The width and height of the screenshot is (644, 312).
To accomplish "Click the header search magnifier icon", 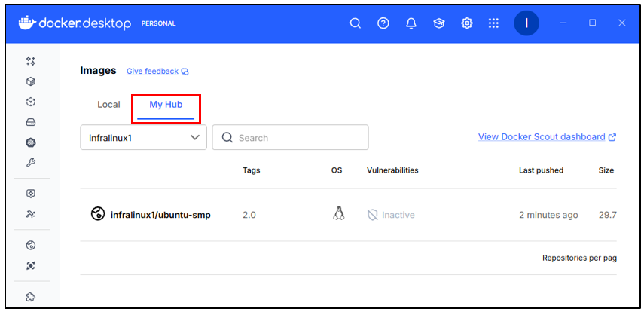I will [356, 23].
